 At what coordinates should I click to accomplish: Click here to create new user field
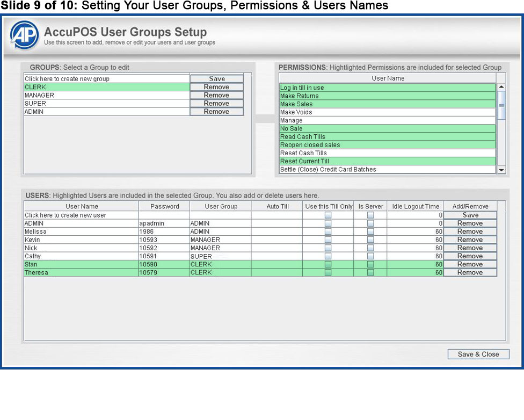click(x=81, y=215)
